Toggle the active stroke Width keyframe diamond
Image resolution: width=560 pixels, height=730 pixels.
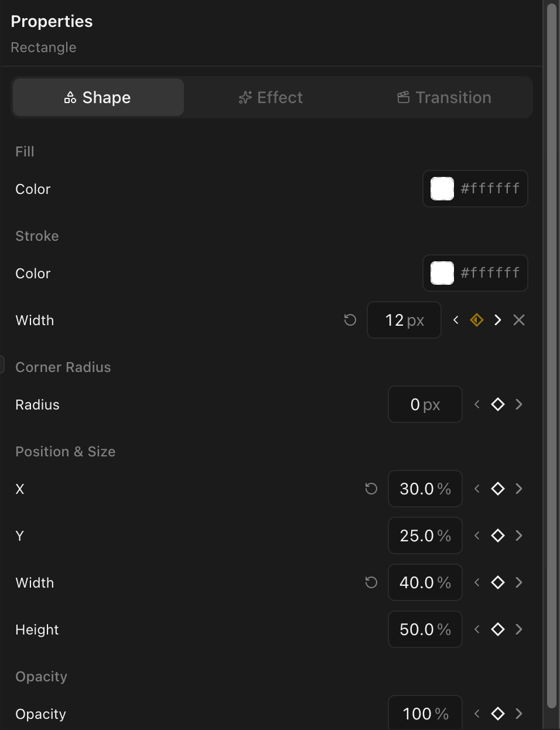click(476, 320)
